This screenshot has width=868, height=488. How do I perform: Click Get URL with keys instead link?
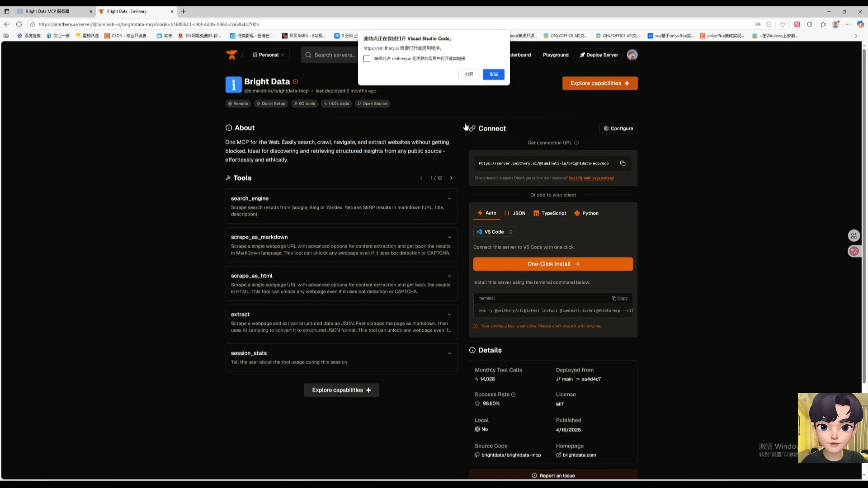[x=591, y=178]
